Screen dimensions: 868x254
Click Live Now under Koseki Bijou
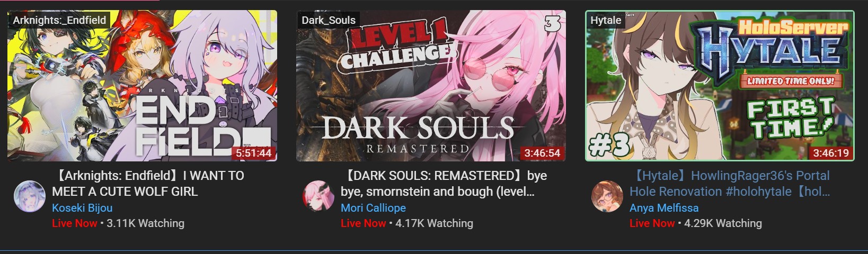[x=75, y=223]
